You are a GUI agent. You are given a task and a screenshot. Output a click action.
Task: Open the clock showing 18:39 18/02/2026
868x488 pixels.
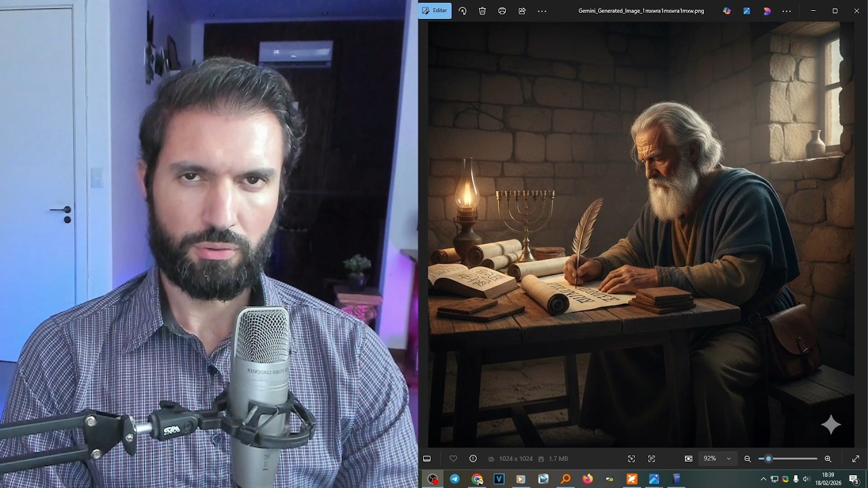828,479
